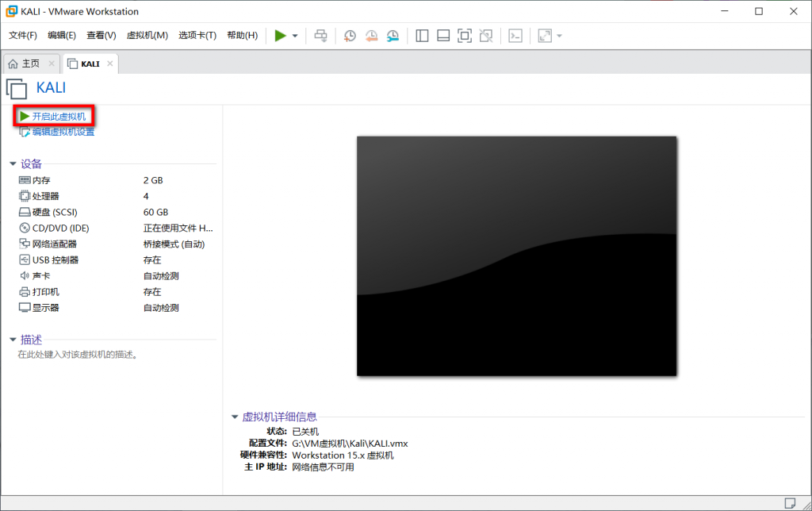Collapse the 虚拟机详细信息 section
The width and height of the screenshot is (812, 511).
tap(235, 417)
